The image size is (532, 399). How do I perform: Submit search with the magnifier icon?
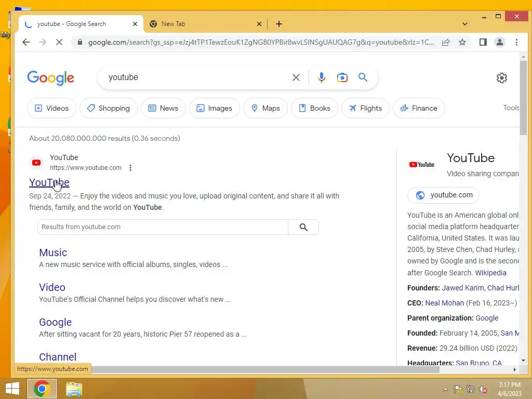pos(363,77)
